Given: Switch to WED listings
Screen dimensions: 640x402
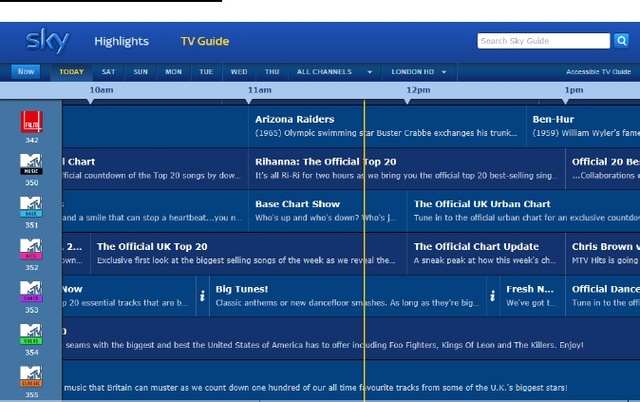Looking at the screenshot, I should 239,72.
